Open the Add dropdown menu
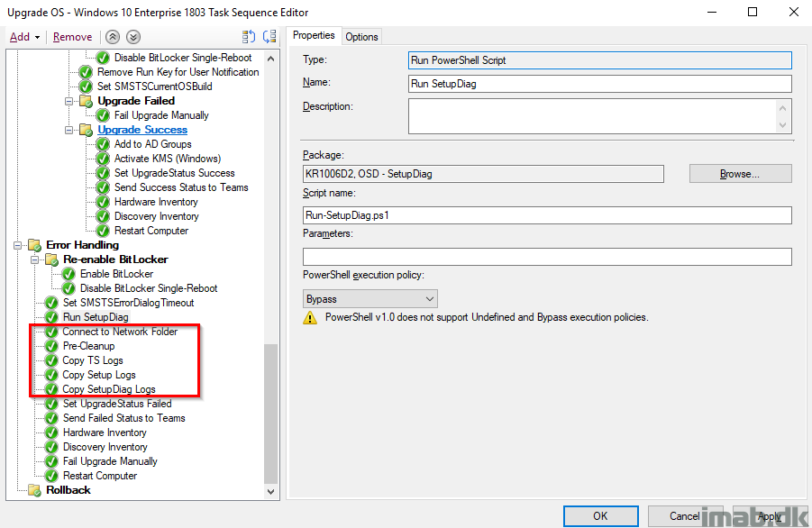 (x=25, y=37)
